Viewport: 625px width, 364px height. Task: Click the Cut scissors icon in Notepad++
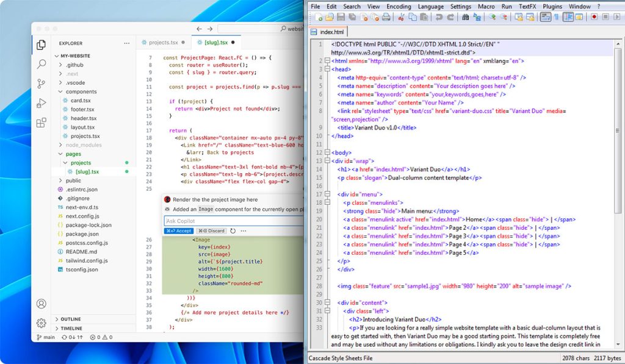pyautogui.click(x=402, y=16)
